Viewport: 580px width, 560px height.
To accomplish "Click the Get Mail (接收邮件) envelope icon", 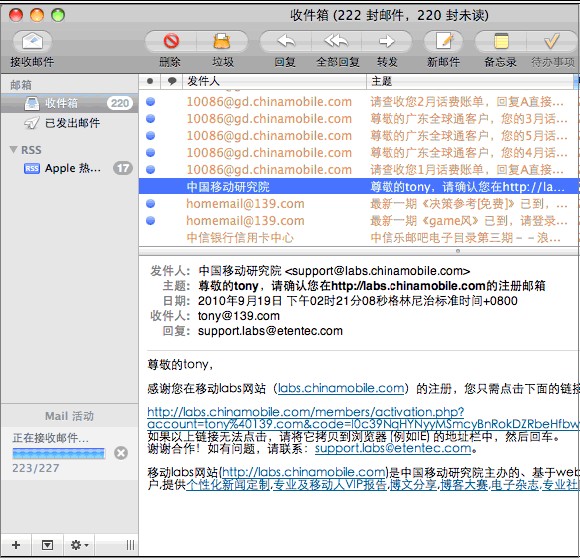I will tap(32, 41).
